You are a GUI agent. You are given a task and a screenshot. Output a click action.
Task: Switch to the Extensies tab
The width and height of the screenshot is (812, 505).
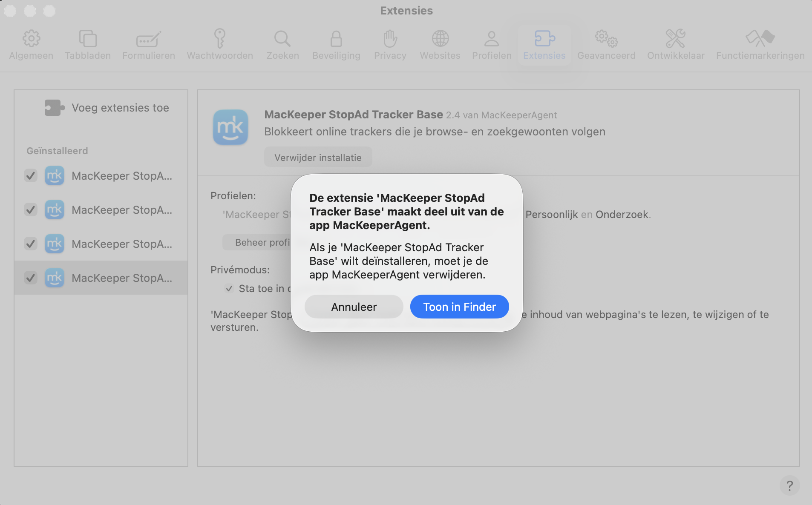pyautogui.click(x=544, y=44)
